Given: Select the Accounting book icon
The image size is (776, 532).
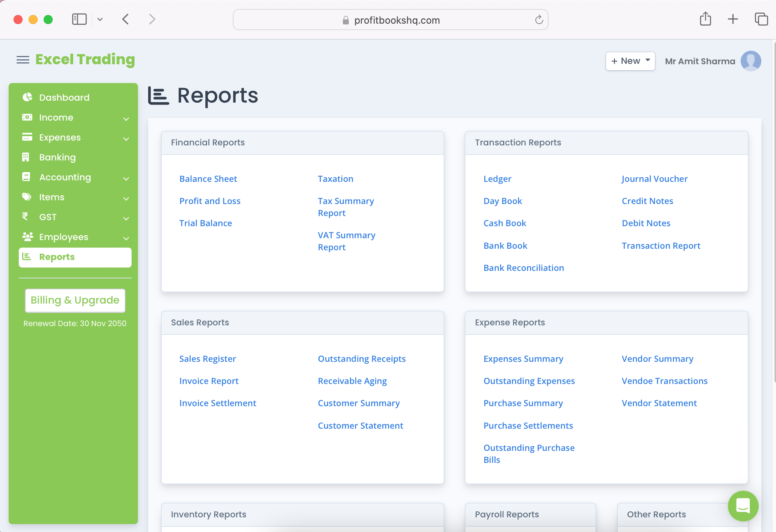Looking at the screenshot, I should pyautogui.click(x=27, y=177).
